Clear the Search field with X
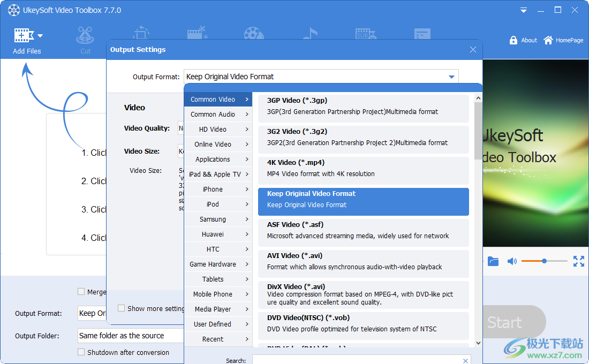 click(x=465, y=361)
